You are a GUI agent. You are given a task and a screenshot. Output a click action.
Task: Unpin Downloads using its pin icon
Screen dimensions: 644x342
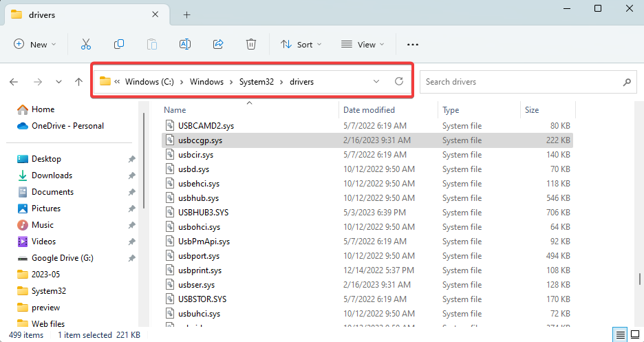click(x=131, y=175)
